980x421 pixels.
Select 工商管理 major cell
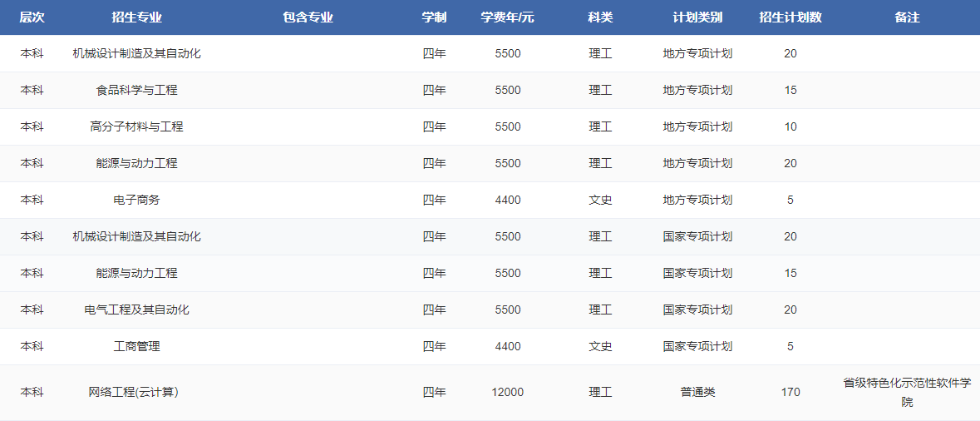click(137, 347)
